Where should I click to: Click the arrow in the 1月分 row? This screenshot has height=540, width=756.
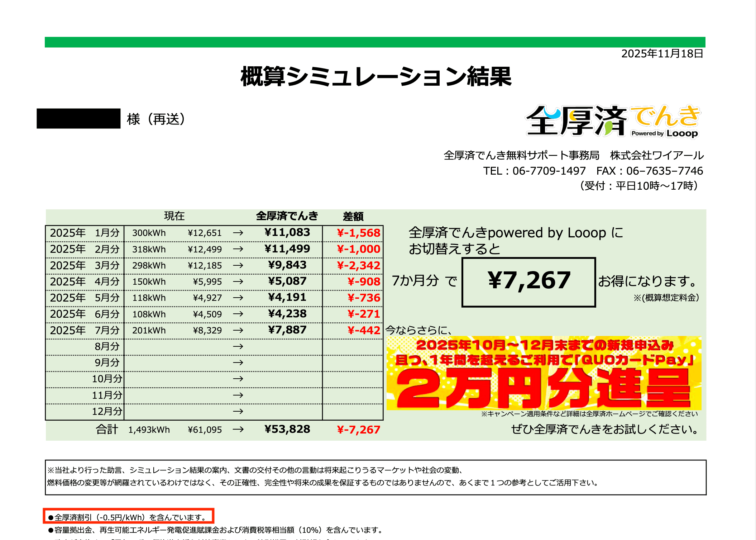(x=238, y=233)
